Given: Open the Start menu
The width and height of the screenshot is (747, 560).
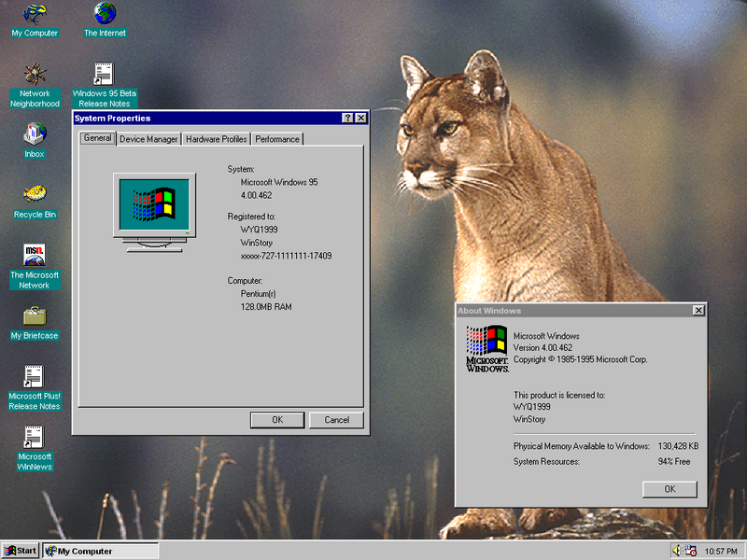Looking at the screenshot, I should [x=20, y=550].
